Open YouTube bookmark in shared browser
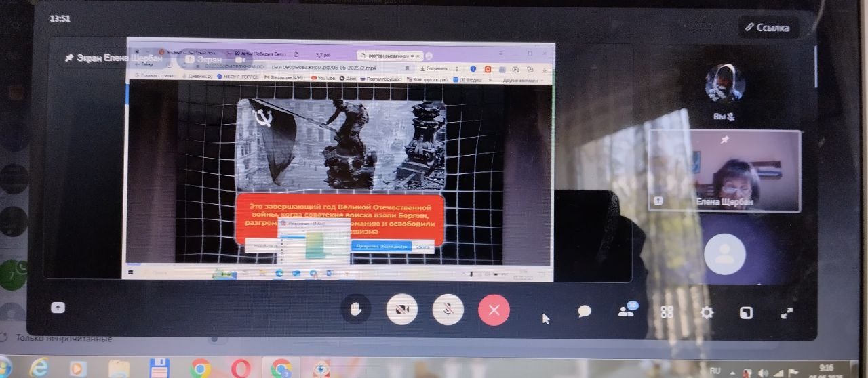This screenshot has height=378, width=868. coord(323,79)
